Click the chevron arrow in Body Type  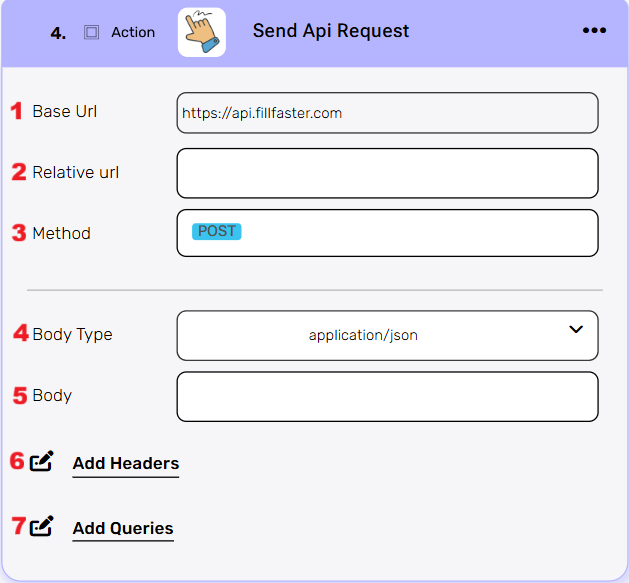coord(576,329)
